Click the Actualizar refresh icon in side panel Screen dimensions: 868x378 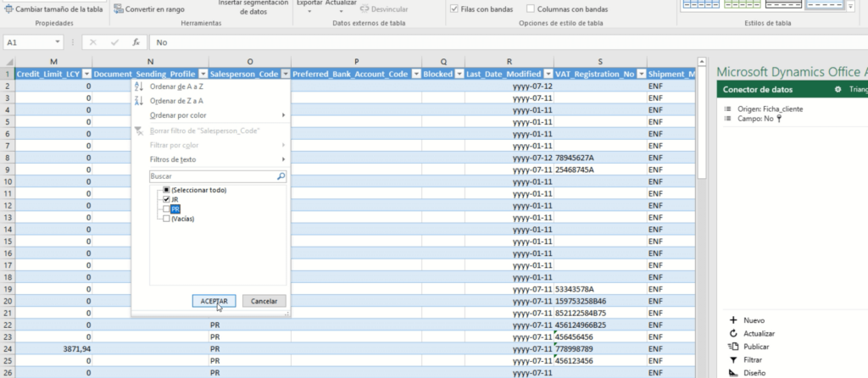(731, 334)
